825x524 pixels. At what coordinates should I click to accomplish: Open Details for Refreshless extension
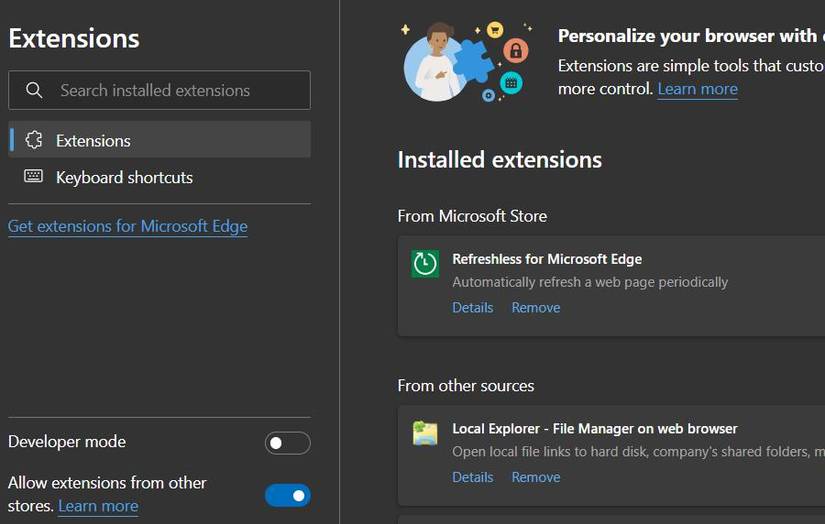coord(472,307)
